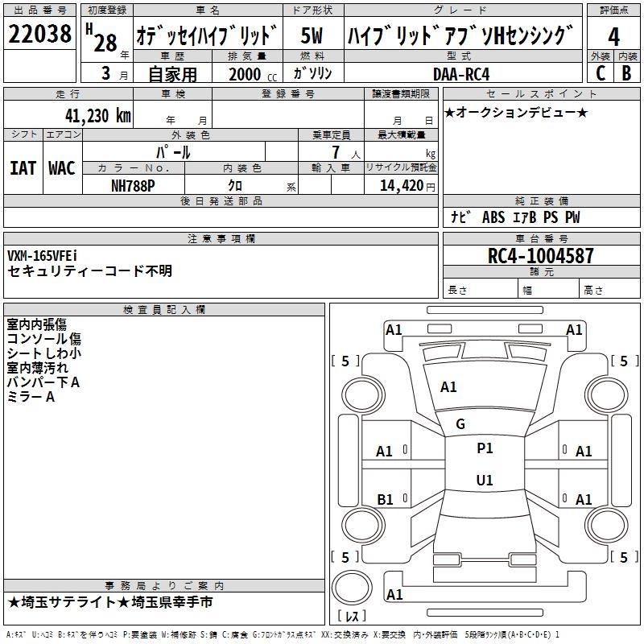Select the lot number 22038
Viewport: 644px width, 644px height.
click(x=39, y=34)
